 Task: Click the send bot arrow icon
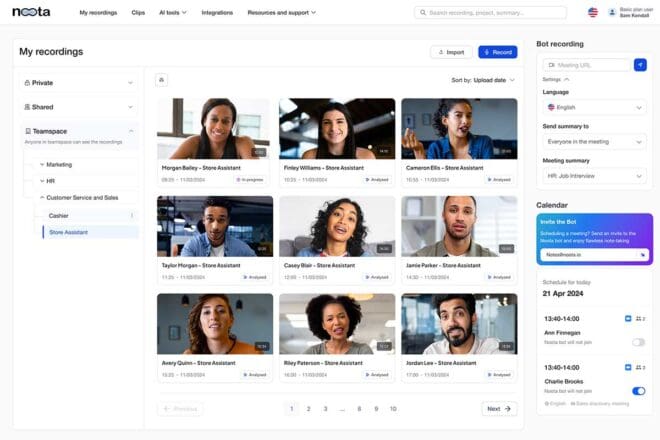coord(640,65)
